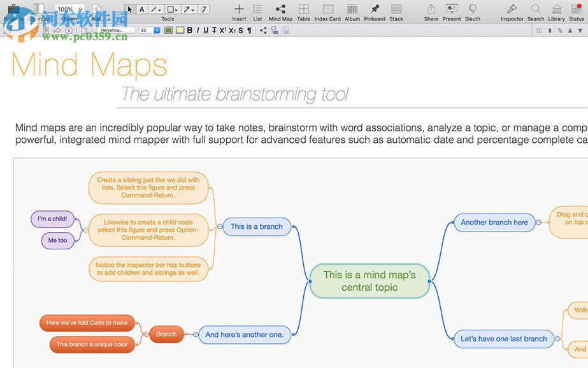588x368 pixels.
Task: Select the Eraser tool
Action: pos(203,9)
